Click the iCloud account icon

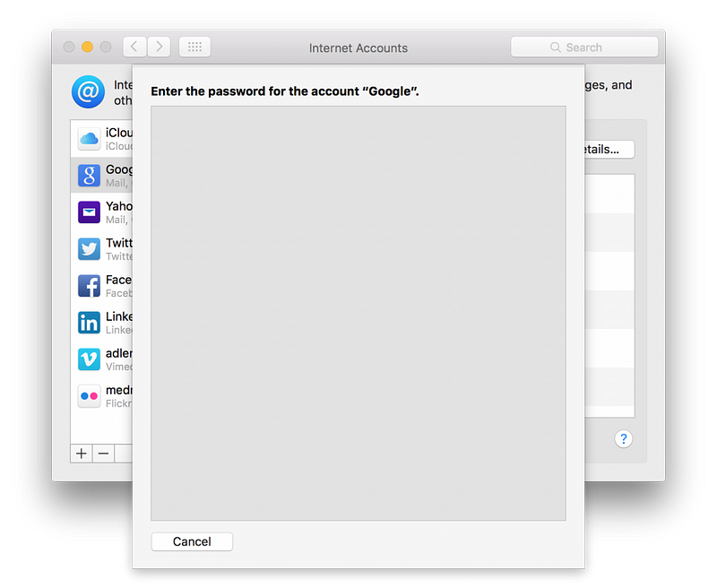tap(89, 138)
